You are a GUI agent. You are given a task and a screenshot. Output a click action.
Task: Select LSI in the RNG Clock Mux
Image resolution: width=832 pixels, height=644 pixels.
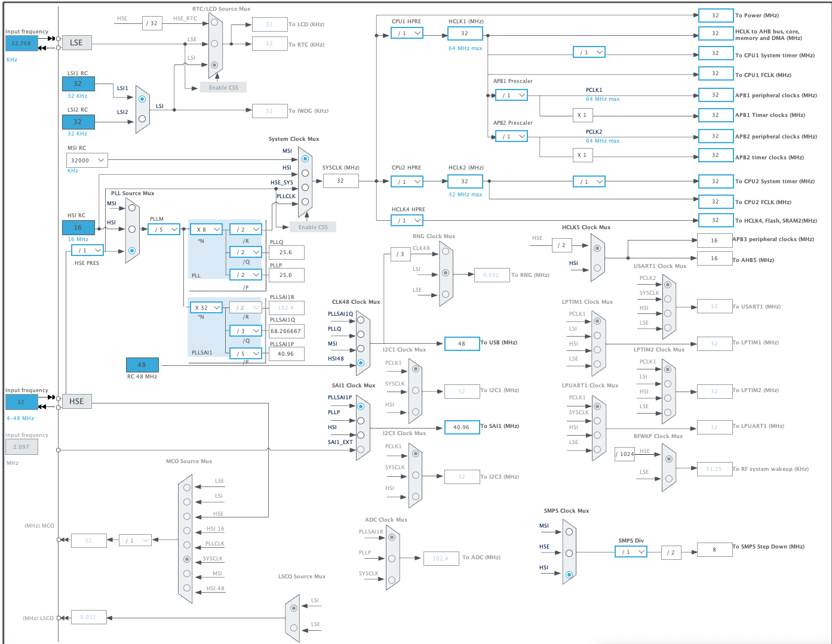click(x=446, y=272)
